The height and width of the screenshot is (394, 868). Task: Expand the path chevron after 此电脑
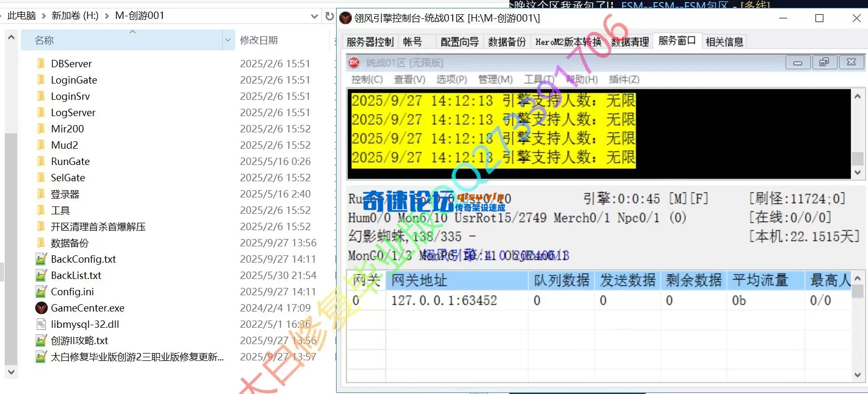43,16
